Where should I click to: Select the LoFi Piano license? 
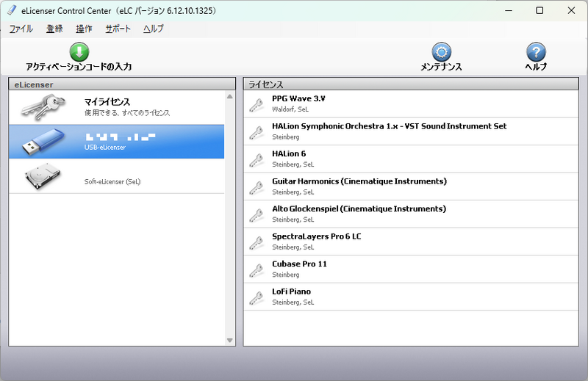point(411,297)
